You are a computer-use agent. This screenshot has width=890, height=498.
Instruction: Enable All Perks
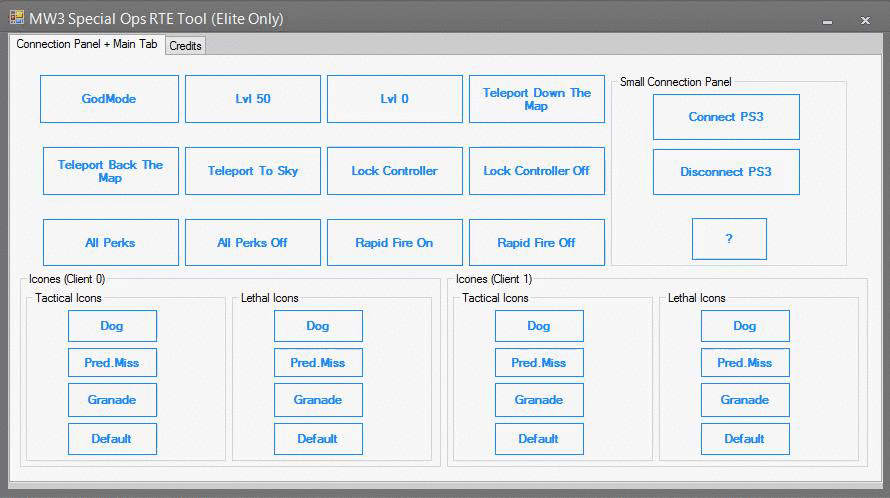click(111, 242)
